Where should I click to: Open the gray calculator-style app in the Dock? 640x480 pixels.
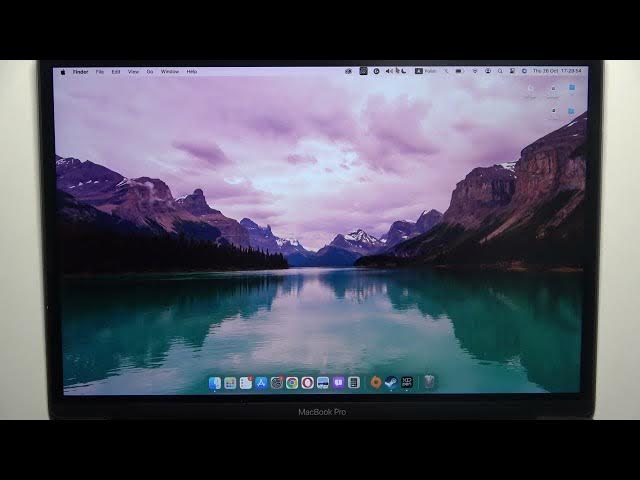point(354,383)
